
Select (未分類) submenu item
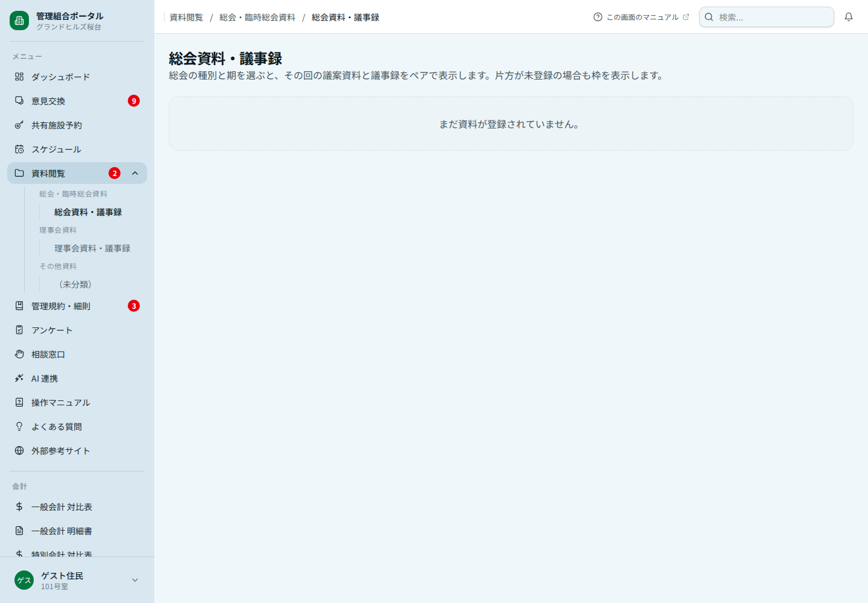click(x=75, y=285)
